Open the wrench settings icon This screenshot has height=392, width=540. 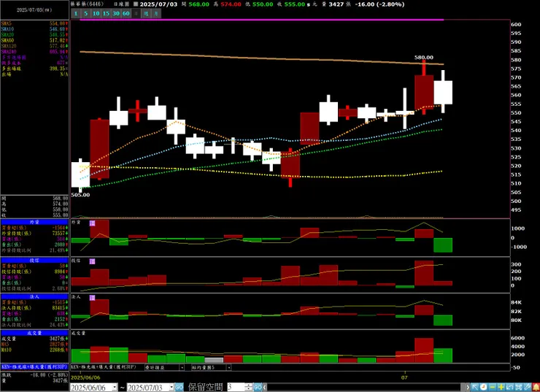[x=528, y=387]
